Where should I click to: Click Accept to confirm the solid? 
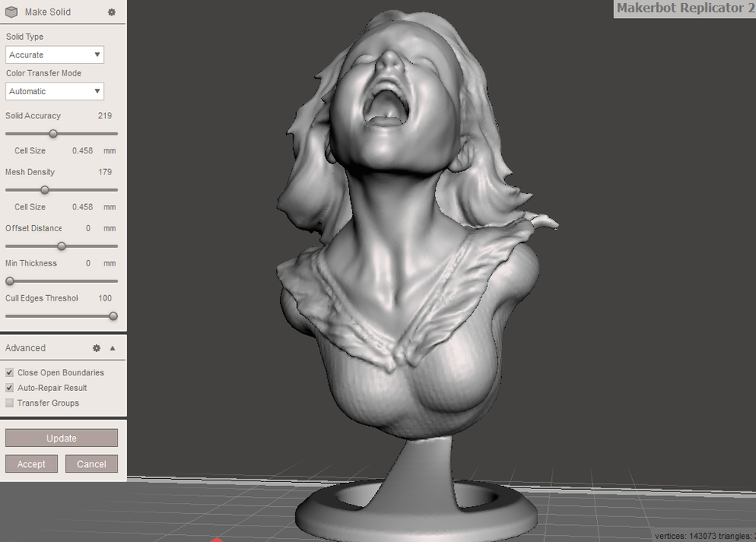coord(31,463)
